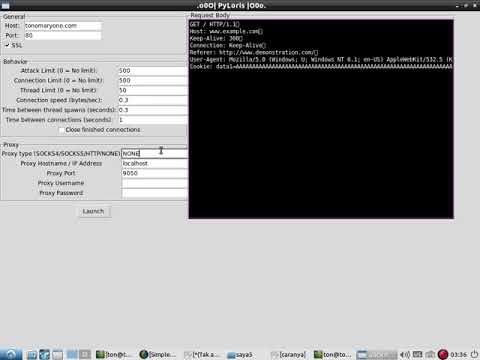Click the power button icon in tray
The height and width of the screenshot is (360, 480).
[x=474, y=355]
